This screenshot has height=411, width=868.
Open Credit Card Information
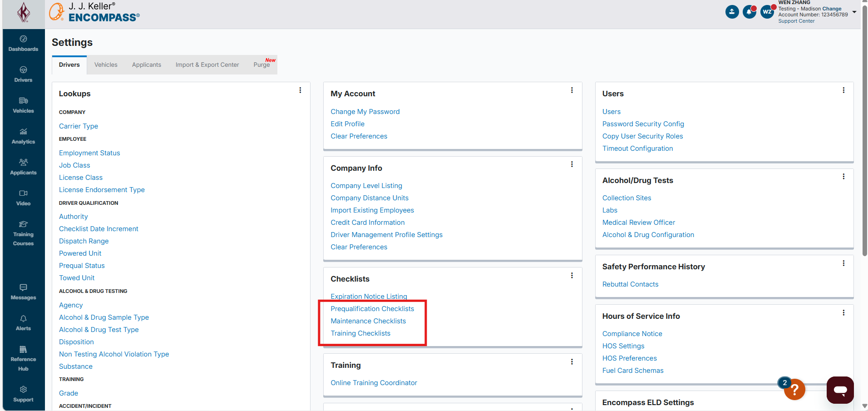click(x=368, y=223)
